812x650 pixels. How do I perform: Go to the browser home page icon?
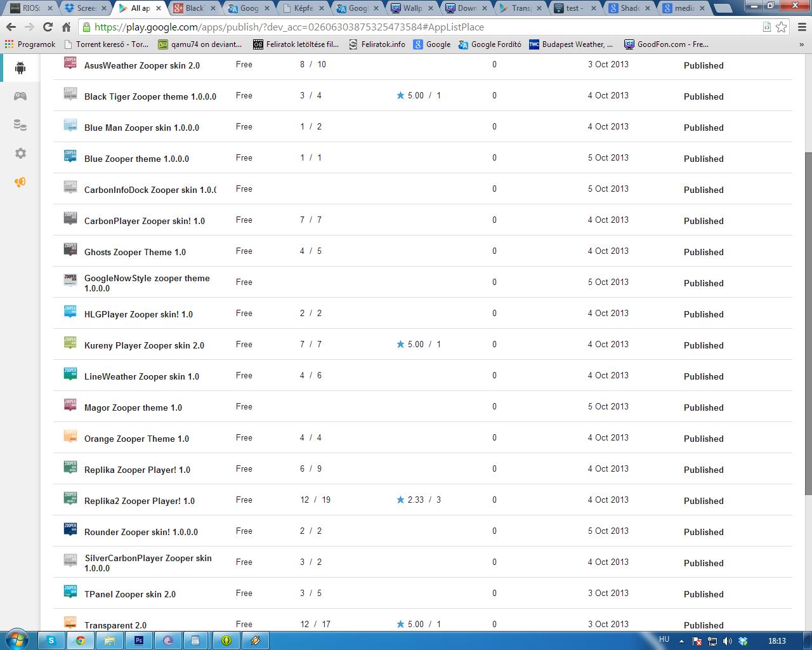66,27
